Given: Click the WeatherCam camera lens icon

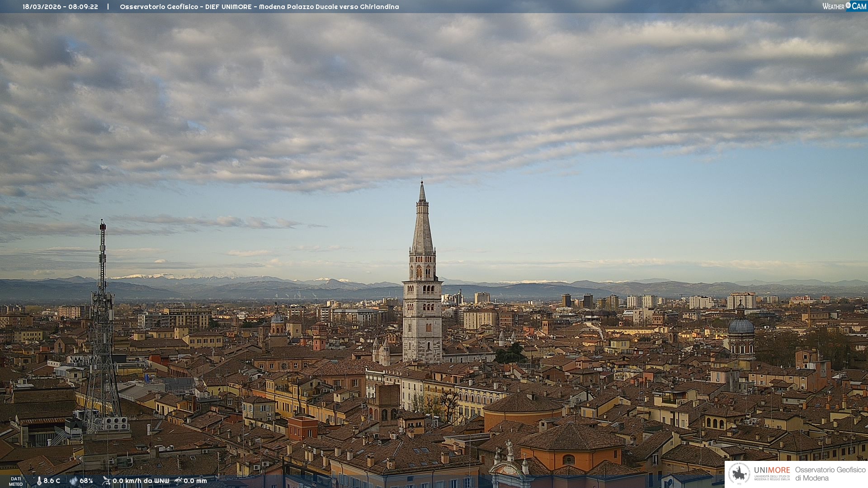Looking at the screenshot, I should (x=848, y=5).
